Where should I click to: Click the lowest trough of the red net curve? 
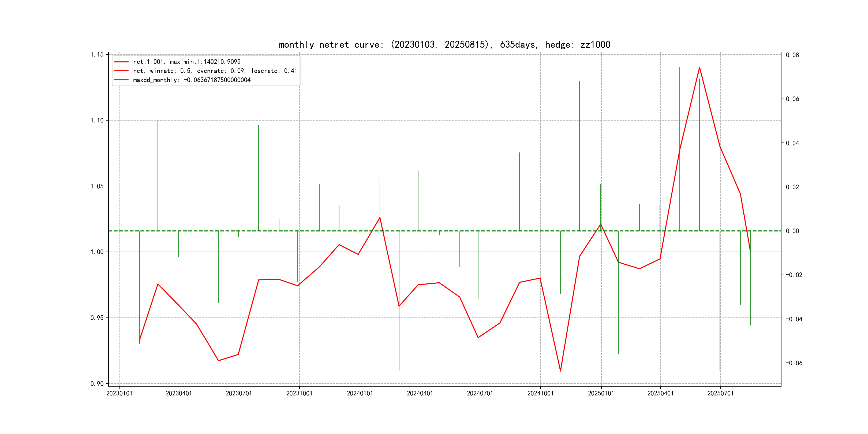[560, 371]
